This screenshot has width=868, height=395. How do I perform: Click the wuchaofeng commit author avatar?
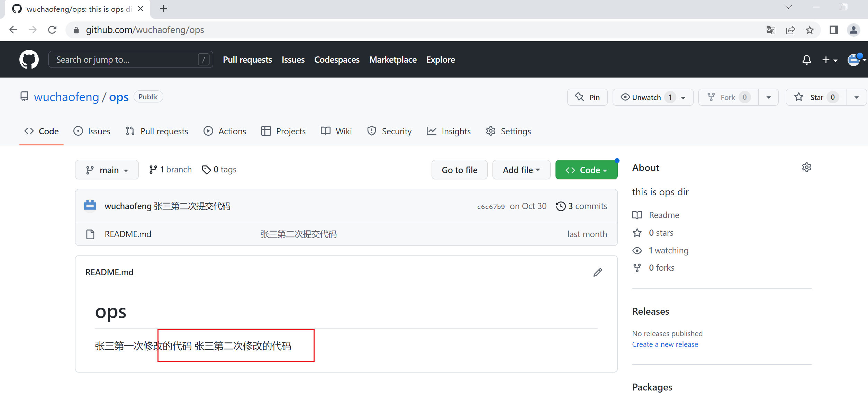pos(90,205)
